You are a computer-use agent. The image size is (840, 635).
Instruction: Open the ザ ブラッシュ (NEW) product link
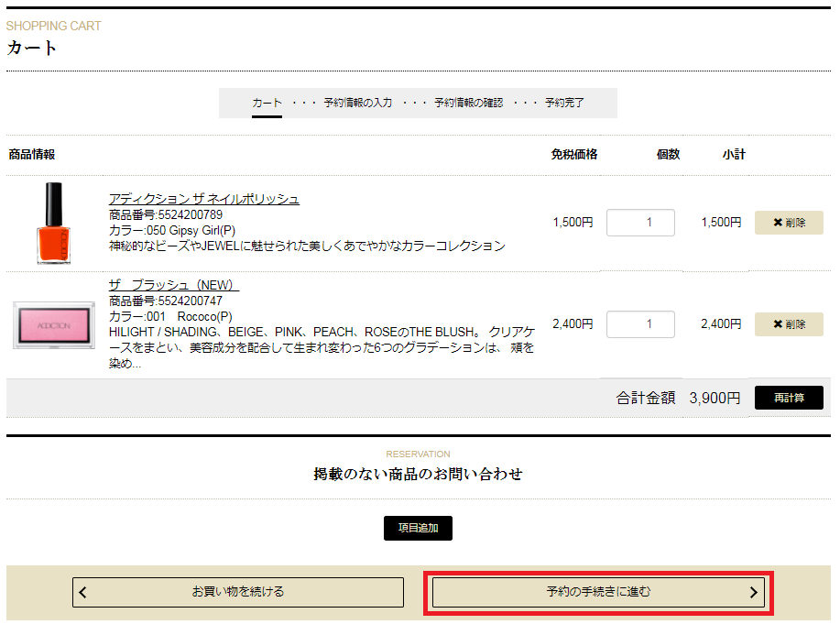pos(173,285)
